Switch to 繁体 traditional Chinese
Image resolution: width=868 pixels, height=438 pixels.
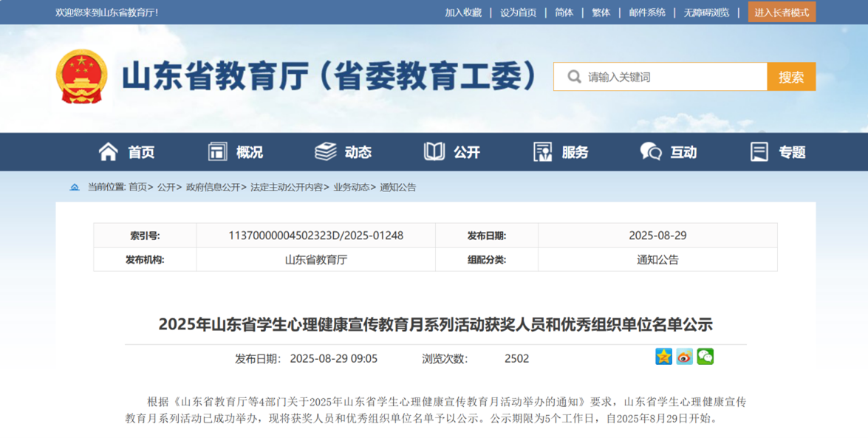pos(601,12)
